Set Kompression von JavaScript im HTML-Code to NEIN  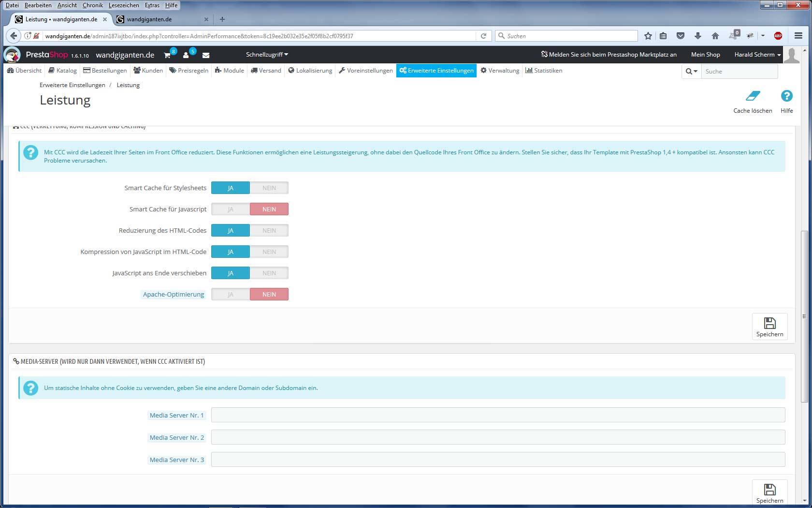point(269,252)
